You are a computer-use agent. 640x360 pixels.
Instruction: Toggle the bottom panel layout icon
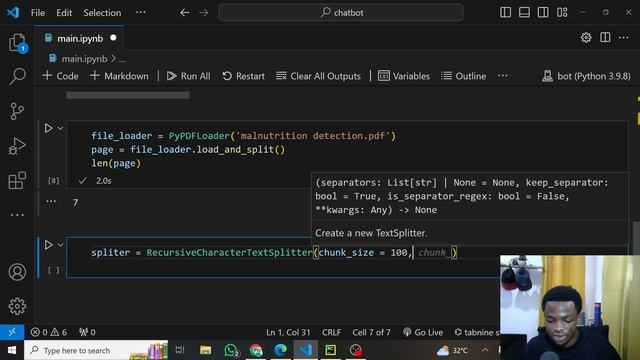[x=524, y=13]
